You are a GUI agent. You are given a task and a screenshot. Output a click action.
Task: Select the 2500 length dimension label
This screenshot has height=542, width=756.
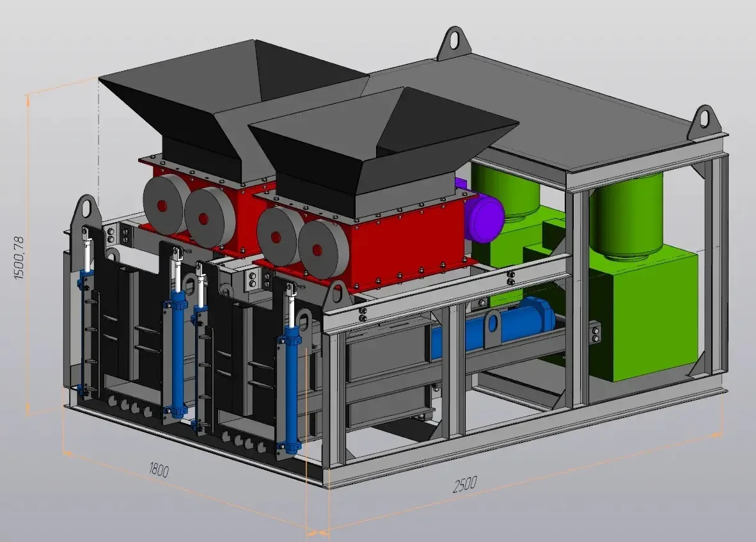pos(465,484)
